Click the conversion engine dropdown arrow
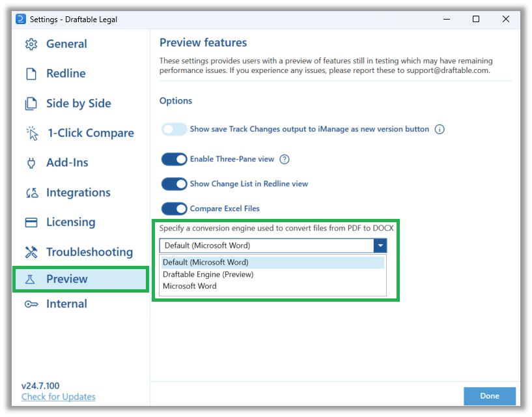This screenshot has height=417, width=532. tap(380, 245)
